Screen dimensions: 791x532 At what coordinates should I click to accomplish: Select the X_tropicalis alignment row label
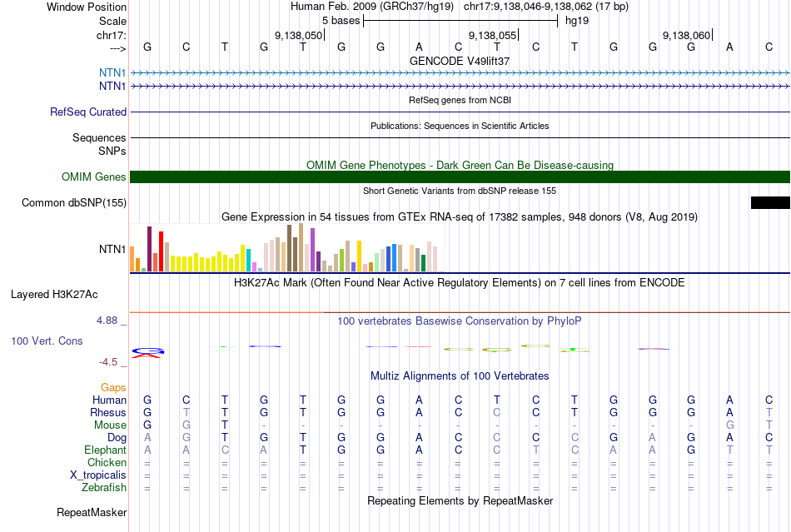[x=98, y=475]
